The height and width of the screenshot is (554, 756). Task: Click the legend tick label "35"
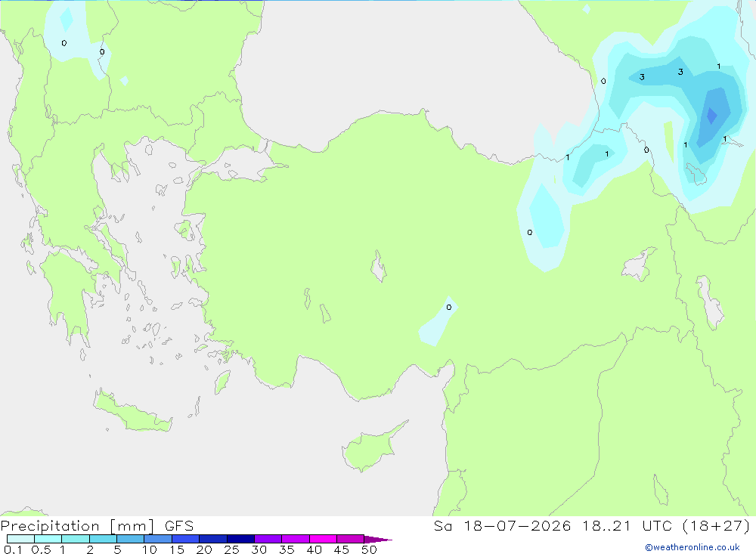[x=287, y=549]
